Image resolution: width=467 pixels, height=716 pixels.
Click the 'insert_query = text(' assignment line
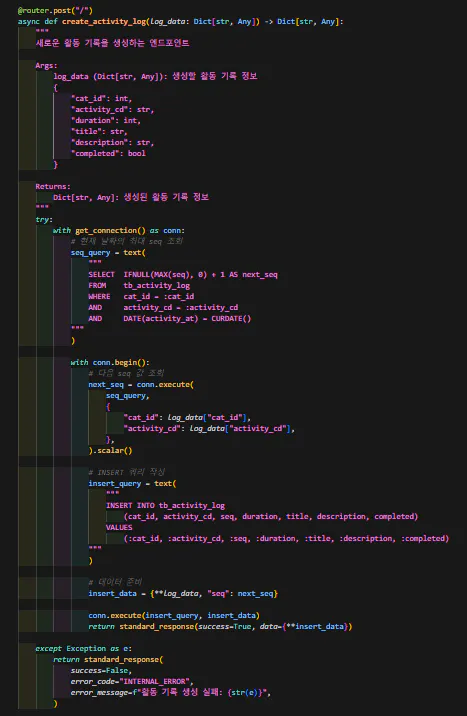132,484
